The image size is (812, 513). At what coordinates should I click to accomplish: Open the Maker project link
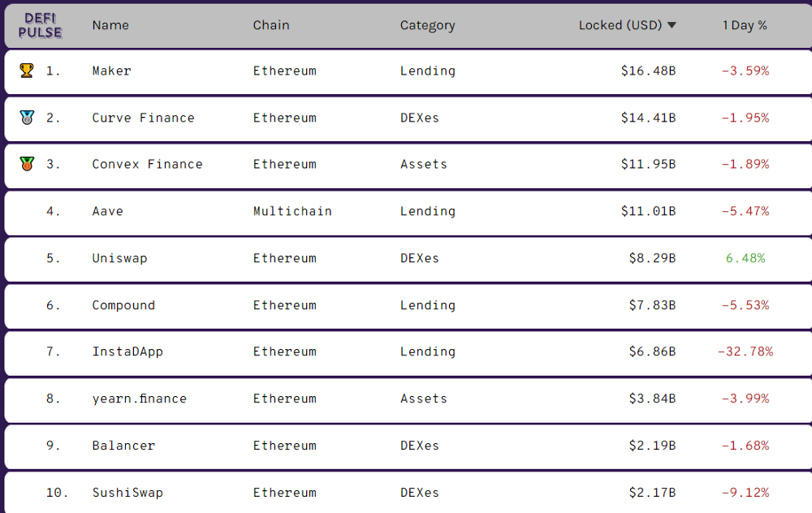pos(111,71)
